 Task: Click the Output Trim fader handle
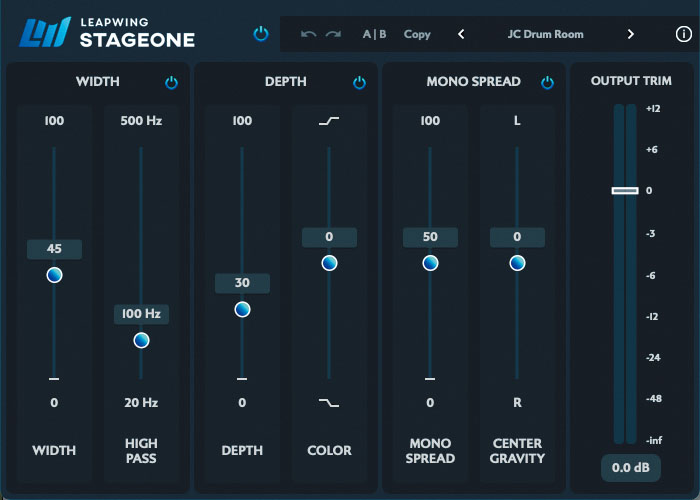tap(625, 191)
